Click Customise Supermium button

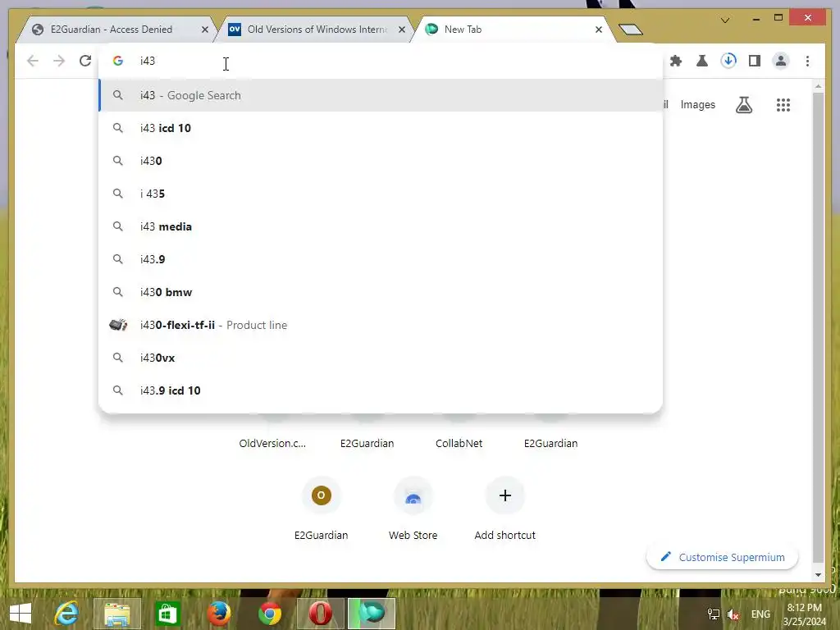coord(722,557)
